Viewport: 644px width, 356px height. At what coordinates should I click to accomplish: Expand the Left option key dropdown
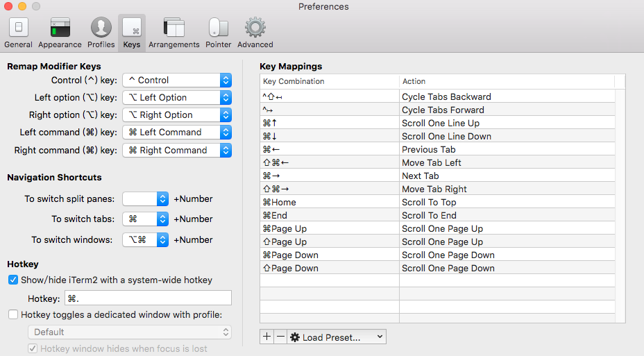177,98
